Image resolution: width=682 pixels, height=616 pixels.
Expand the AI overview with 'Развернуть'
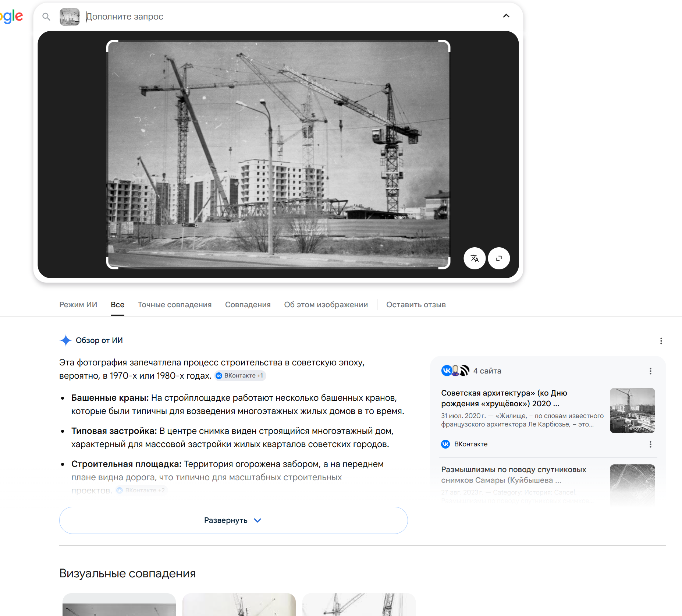[x=234, y=520]
